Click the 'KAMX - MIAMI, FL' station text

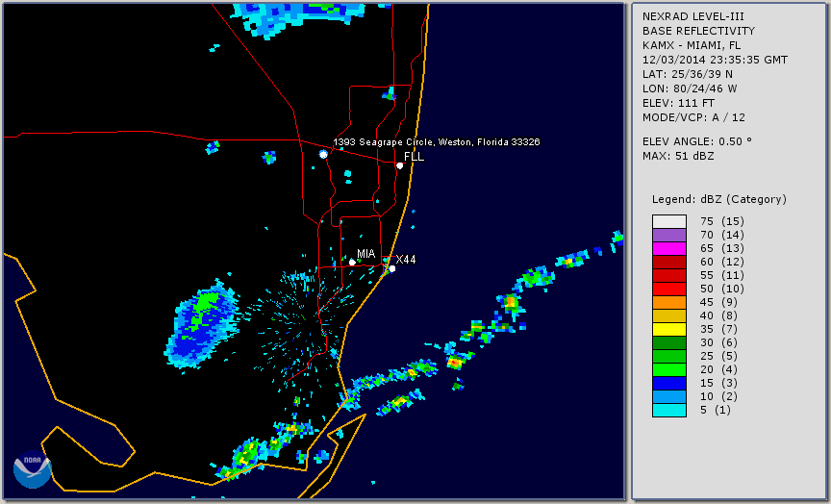pyautogui.click(x=692, y=45)
